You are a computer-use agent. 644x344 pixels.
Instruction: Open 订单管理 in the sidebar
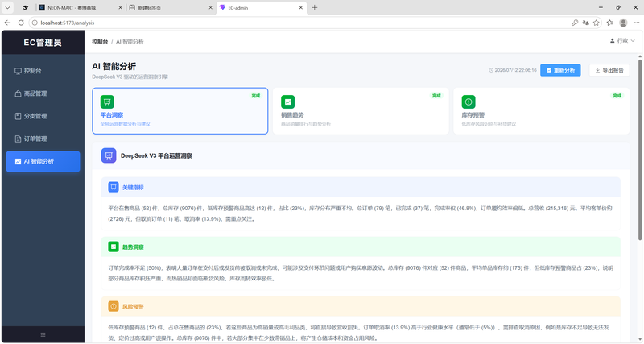coord(43,139)
